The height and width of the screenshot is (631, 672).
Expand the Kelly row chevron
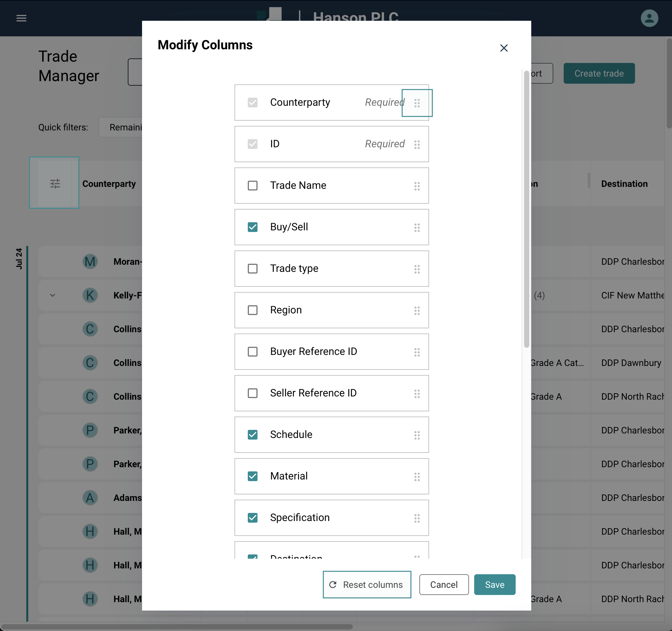[x=53, y=295]
